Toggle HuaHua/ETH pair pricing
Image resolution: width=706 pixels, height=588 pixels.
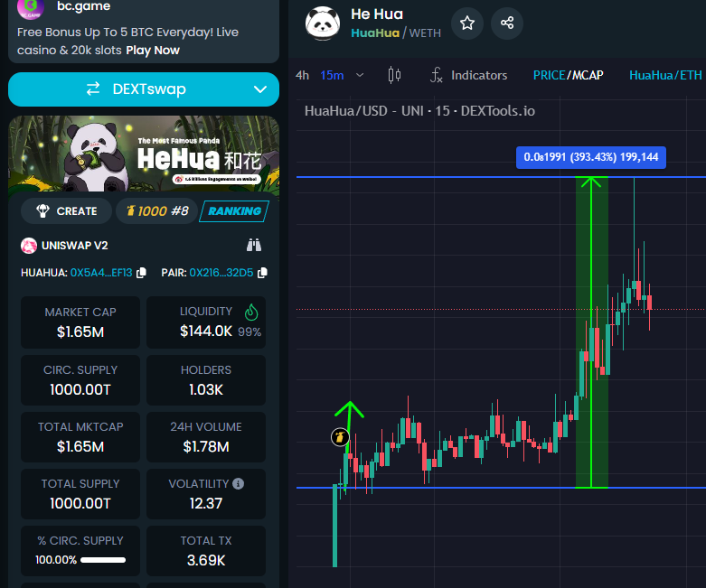point(665,75)
